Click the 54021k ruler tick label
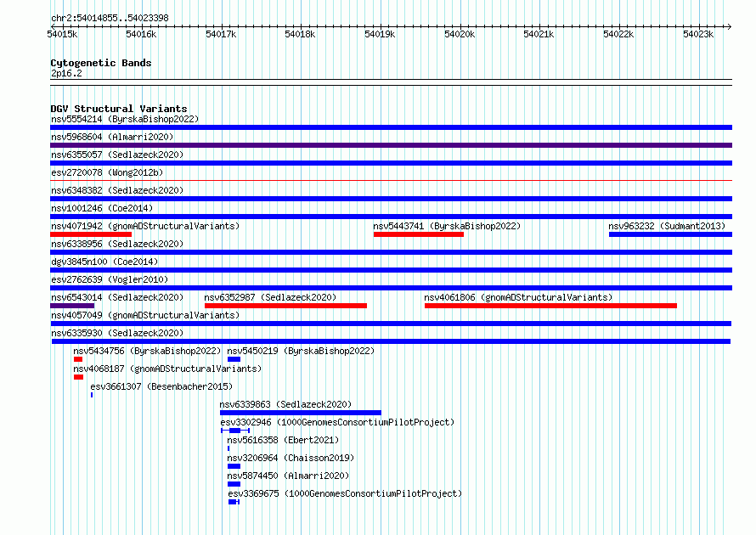 539,34
